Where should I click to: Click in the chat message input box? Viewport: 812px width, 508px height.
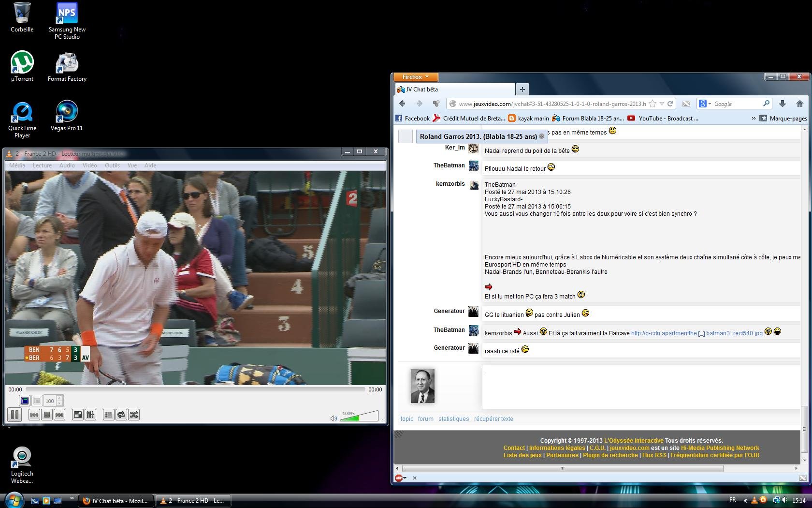[x=641, y=387]
